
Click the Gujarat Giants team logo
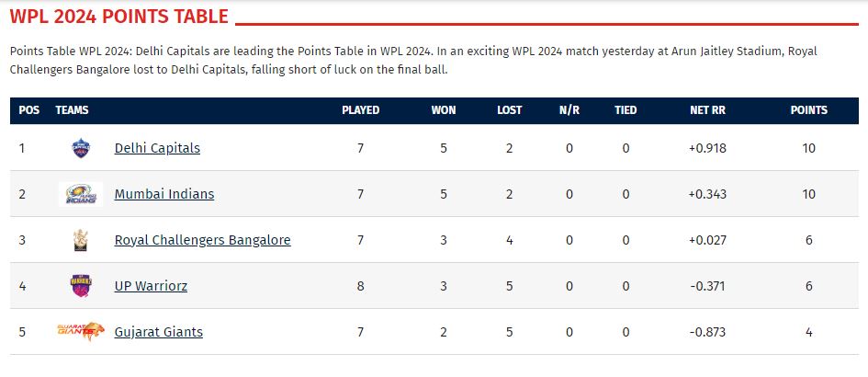81,331
